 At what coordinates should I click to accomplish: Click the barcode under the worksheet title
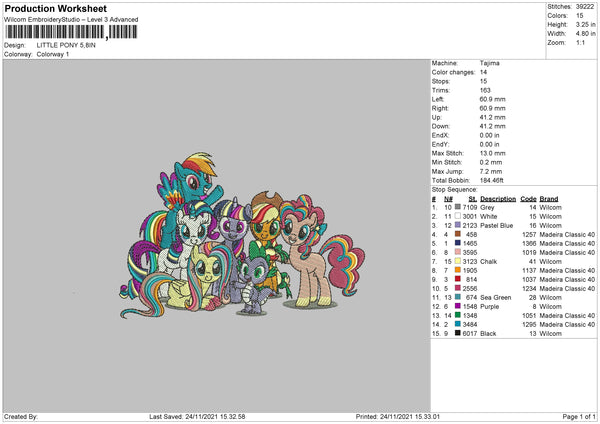point(72,32)
